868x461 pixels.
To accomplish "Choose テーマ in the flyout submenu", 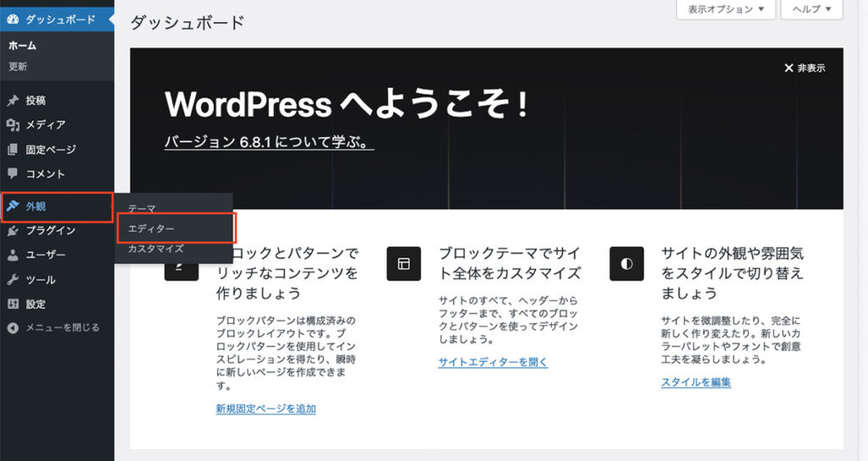I will point(142,208).
